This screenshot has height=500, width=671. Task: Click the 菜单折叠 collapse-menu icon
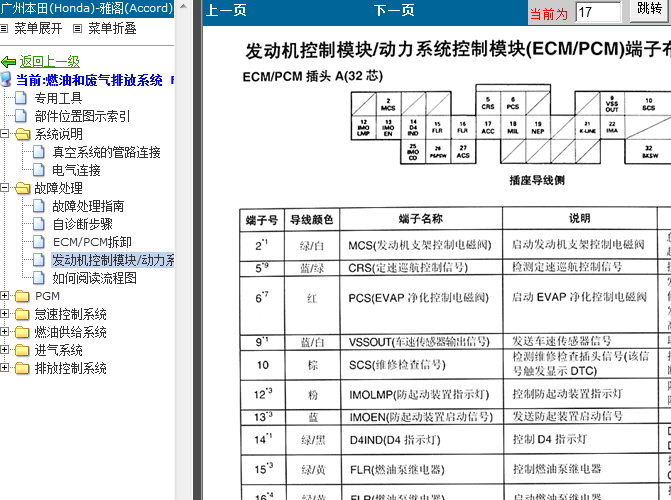point(77,29)
